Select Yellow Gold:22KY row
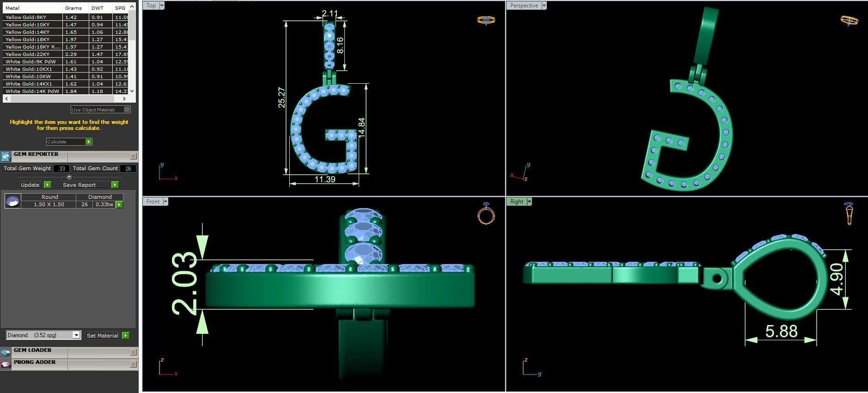This screenshot has height=393, width=868. (66, 54)
